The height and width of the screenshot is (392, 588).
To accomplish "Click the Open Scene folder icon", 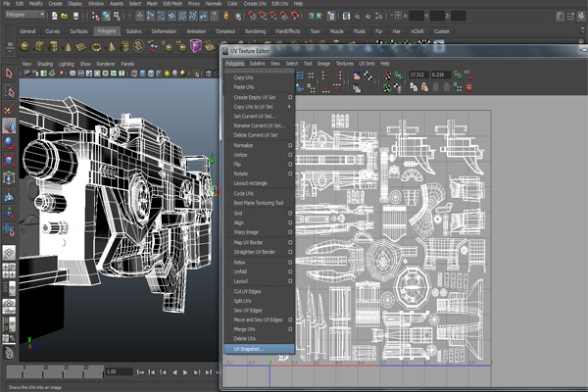I will 65,16.
